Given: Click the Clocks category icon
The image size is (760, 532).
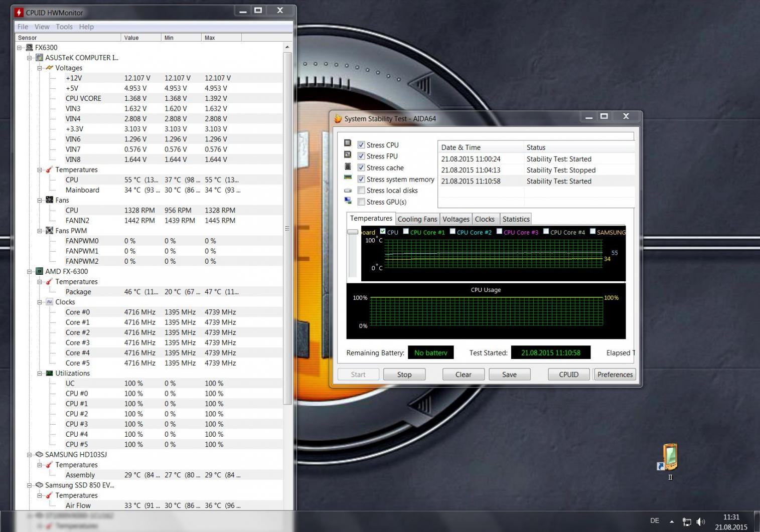Looking at the screenshot, I should (49, 302).
